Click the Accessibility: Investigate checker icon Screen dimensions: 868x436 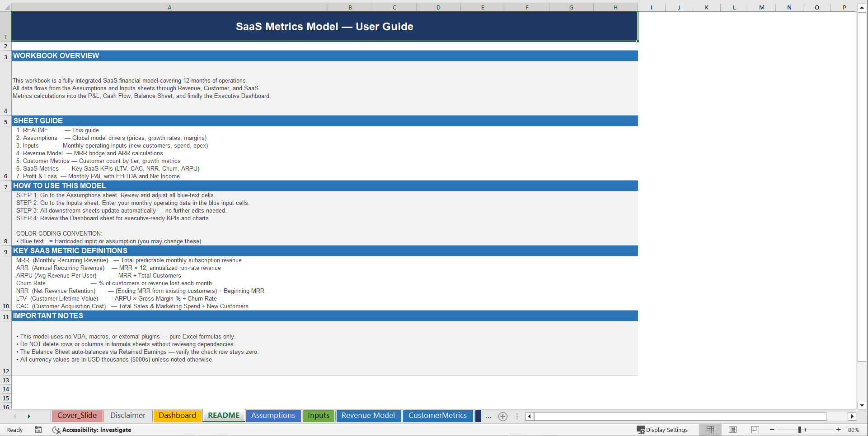[x=56, y=430]
